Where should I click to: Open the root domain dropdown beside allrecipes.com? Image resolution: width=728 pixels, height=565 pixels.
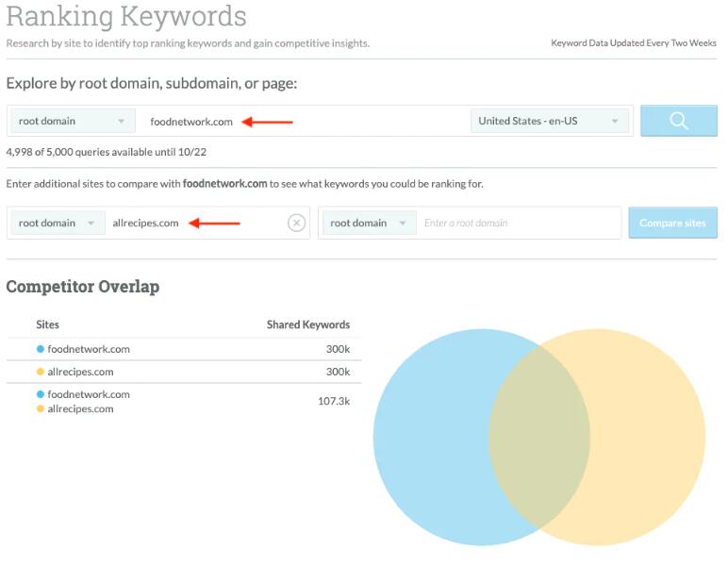(x=58, y=223)
